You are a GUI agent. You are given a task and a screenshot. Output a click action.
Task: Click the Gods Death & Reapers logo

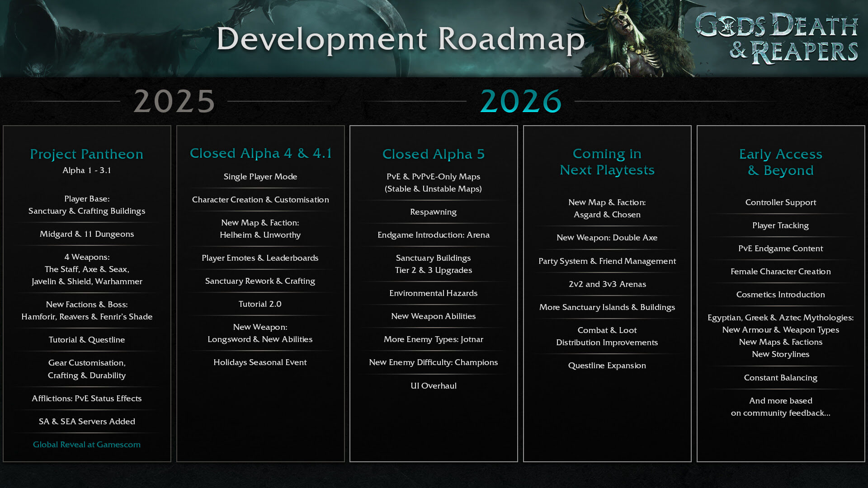point(776,38)
